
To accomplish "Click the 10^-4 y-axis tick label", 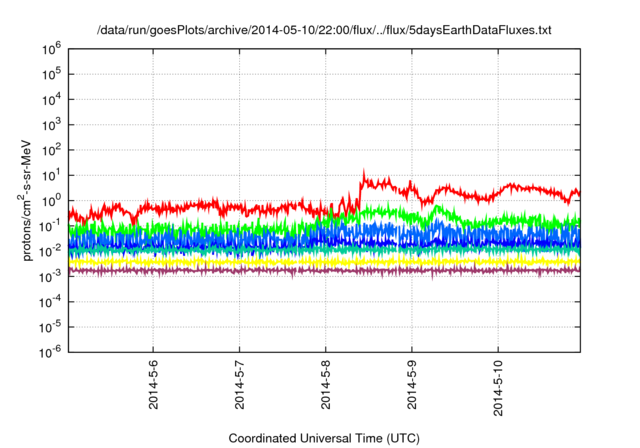I will pos(50,302).
